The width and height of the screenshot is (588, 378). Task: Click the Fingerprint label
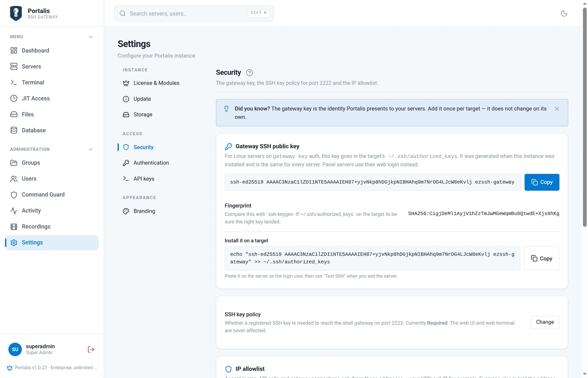238,206
